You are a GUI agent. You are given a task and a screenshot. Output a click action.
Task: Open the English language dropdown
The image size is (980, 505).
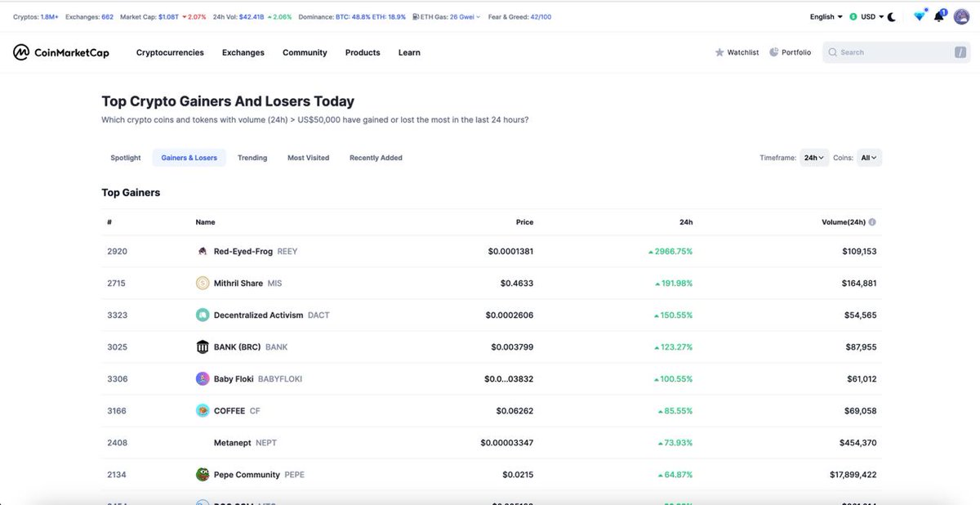point(826,16)
